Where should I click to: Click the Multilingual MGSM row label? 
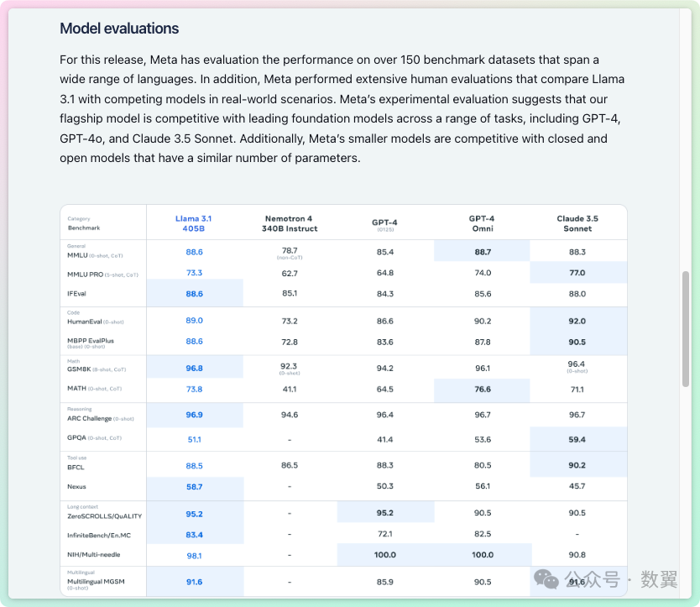pyautogui.click(x=96, y=582)
